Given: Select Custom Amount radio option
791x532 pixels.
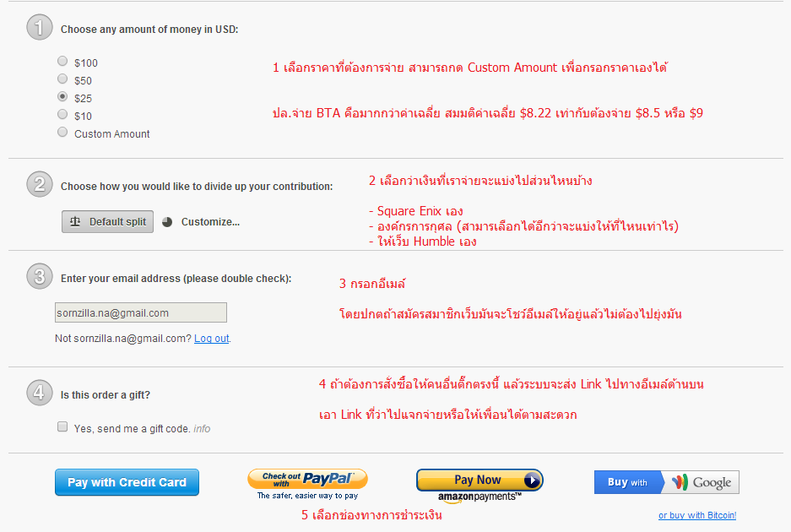Looking at the screenshot, I should (x=62, y=133).
